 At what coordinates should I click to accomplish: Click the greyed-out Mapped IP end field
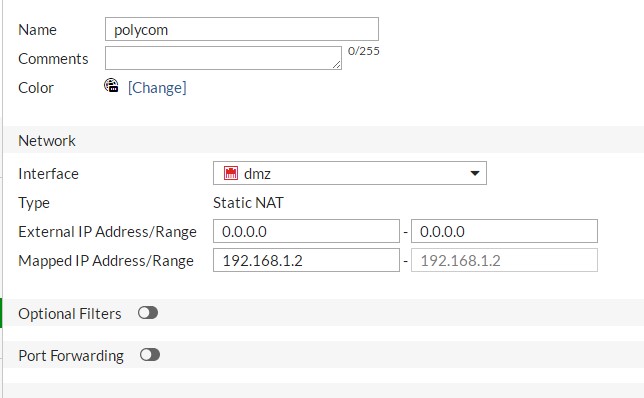tap(504, 260)
